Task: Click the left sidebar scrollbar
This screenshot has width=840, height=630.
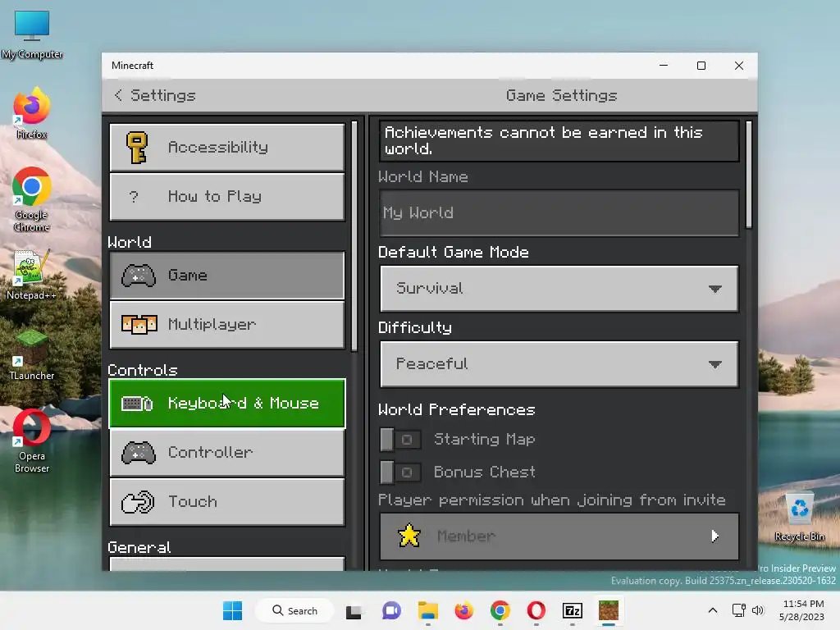Action: tap(354, 235)
